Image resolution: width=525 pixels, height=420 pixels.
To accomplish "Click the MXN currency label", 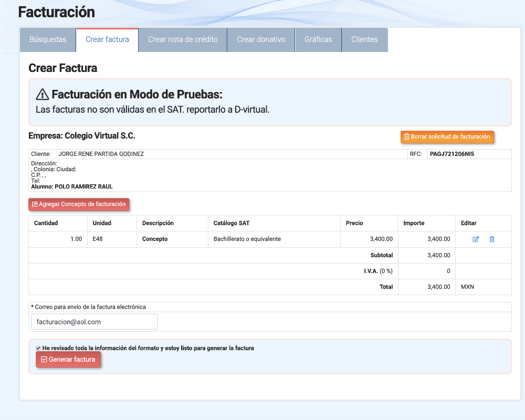I will [467, 287].
